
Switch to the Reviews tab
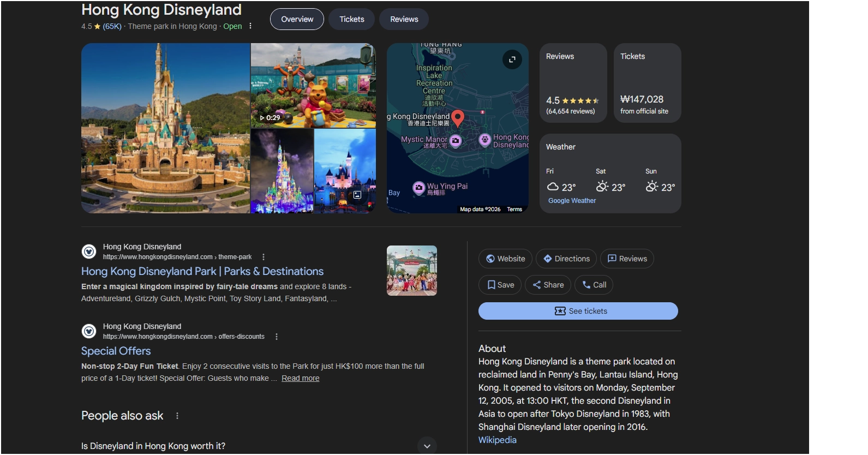click(x=404, y=19)
